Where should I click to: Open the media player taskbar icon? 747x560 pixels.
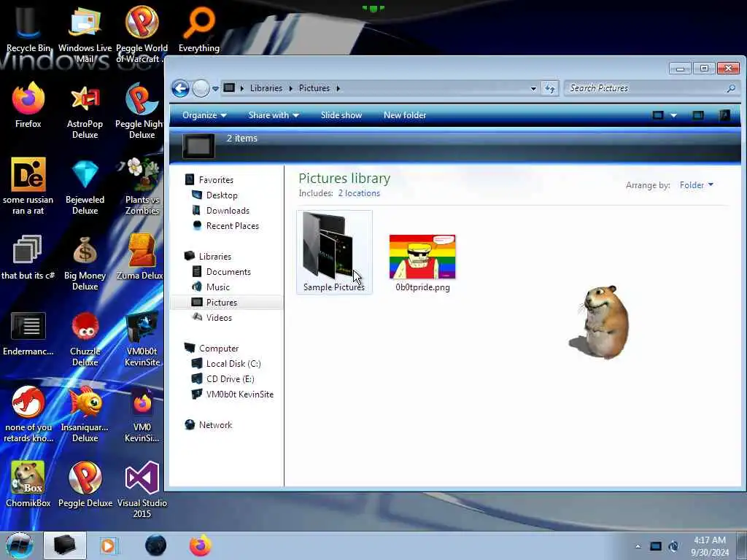click(109, 545)
